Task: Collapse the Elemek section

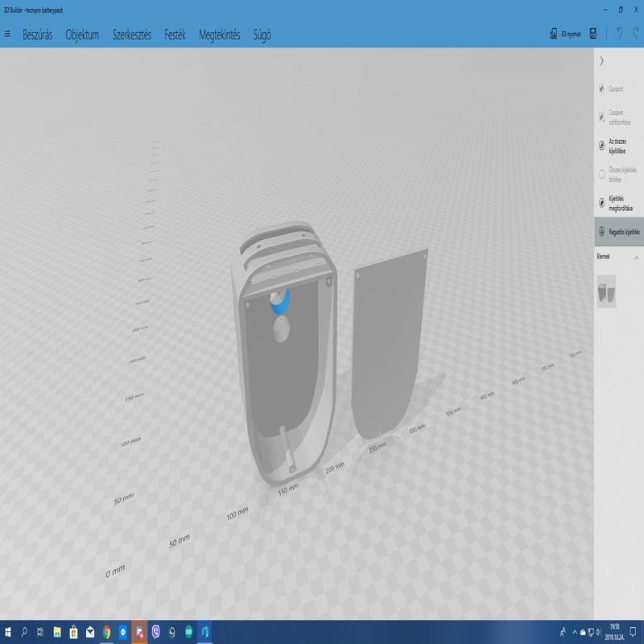Action: coord(636,258)
